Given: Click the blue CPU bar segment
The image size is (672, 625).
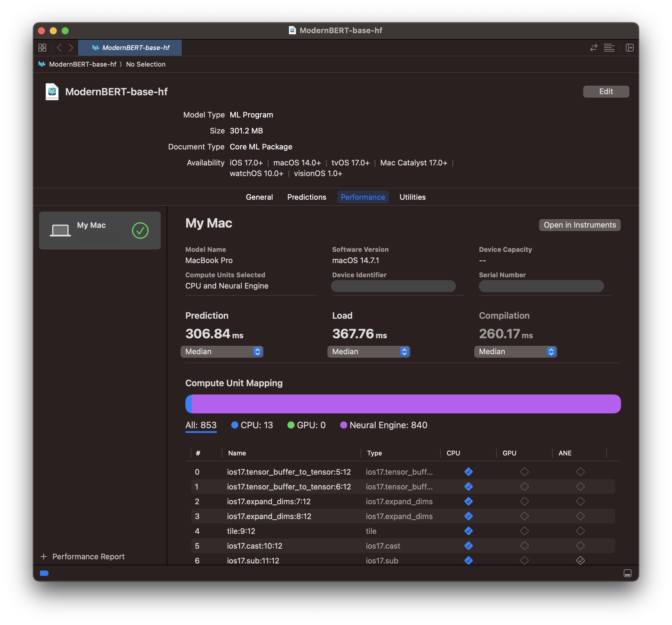Looking at the screenshot, I should tap(189, 404).
